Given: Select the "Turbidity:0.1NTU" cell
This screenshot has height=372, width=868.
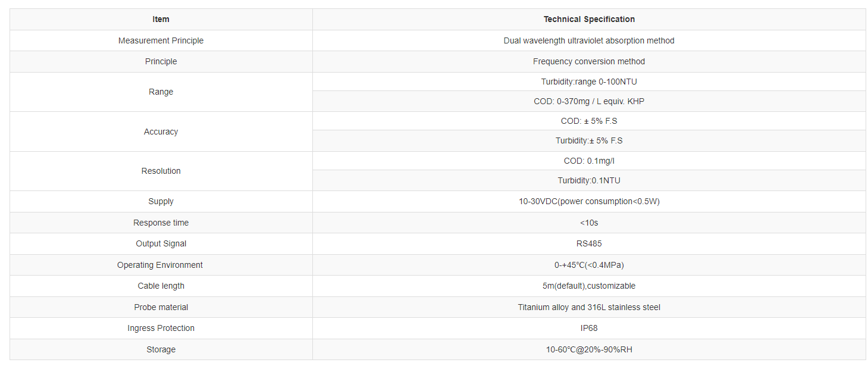Looking at the screenshot, I should pyautogui.click(x=589, y=180).
